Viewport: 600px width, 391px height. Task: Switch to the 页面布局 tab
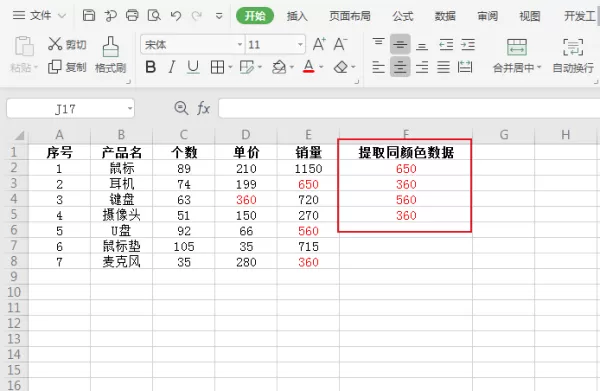point(350,16)
